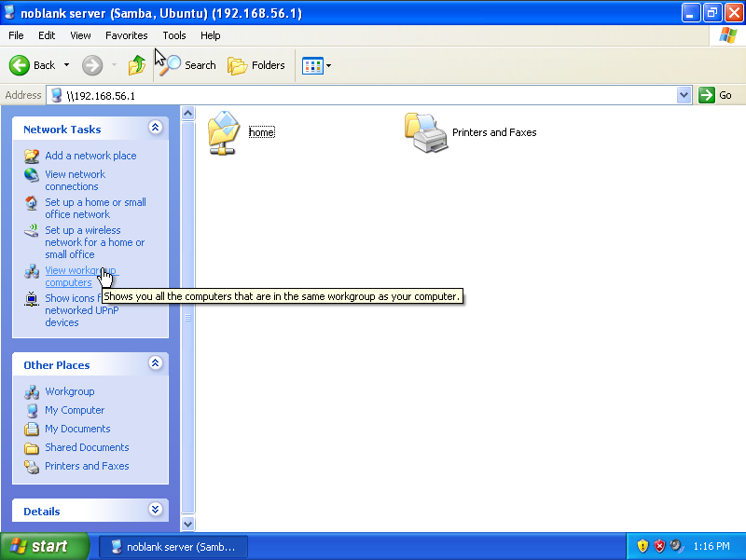Collapse the Other Places panel
The image size is (746, 560).
click(155, 363)
